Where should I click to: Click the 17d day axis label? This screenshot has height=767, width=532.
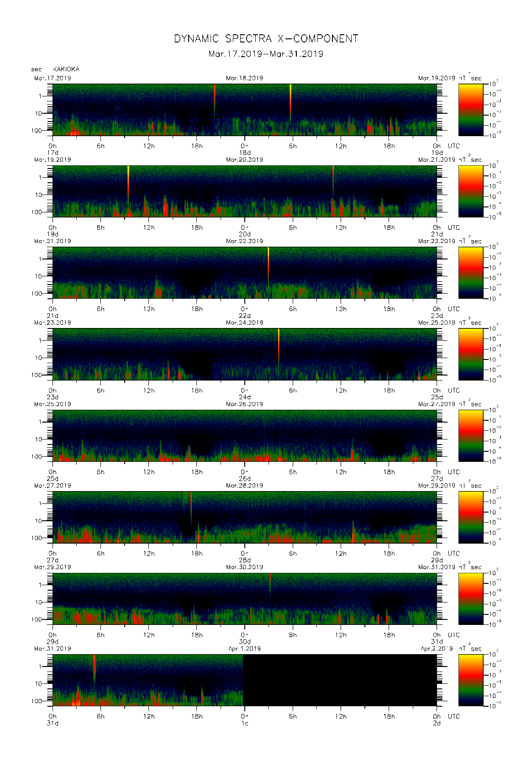53,153
